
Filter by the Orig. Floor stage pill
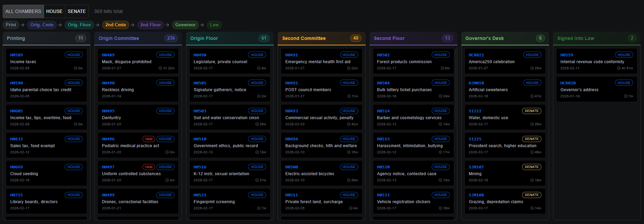pyautogui.click(x=79, y=25)
